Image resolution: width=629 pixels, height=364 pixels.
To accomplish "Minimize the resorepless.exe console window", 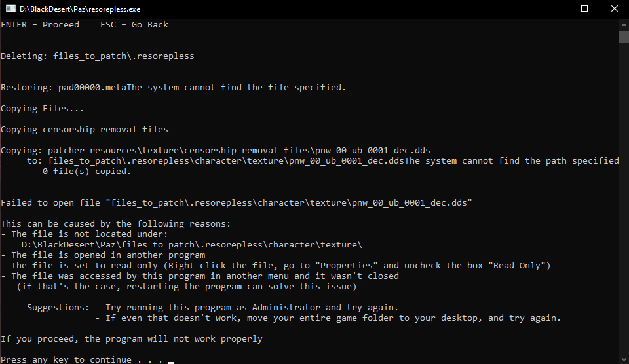I will (554, 9).
